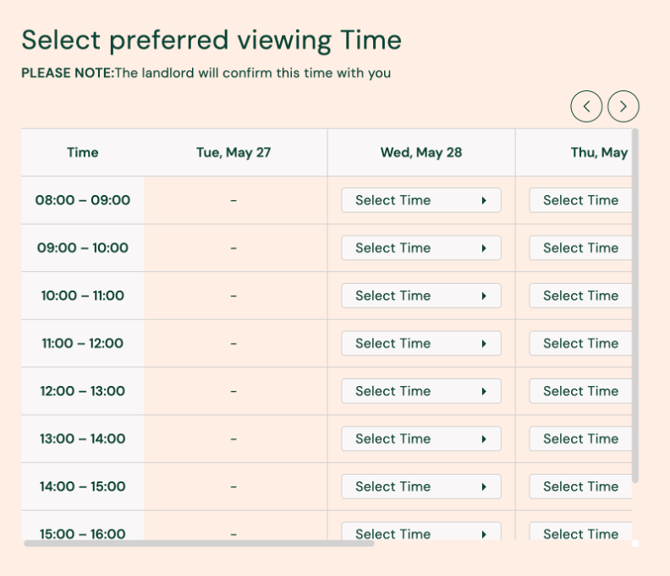The width and height of the screenshot is (670, 576).
Task: Choose Thursday 09:00 – 10:00 Select Time
Action: click(581, 248)
